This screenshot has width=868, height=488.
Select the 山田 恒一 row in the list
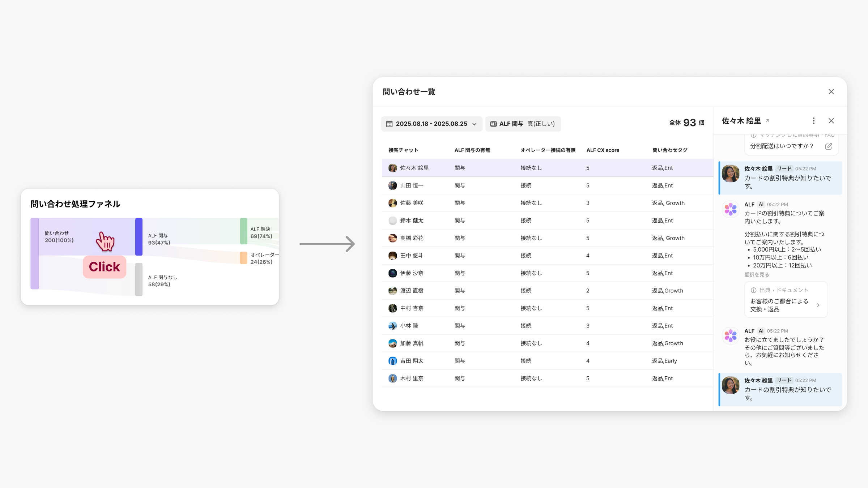click(412, 185)
